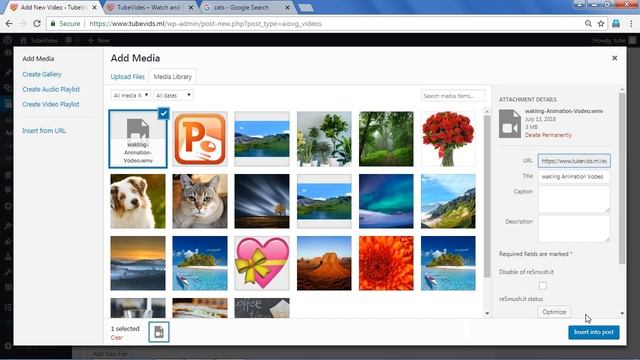Click the attachment URL field
Screen dimensions: 640x360
click(x=574, y=161)
